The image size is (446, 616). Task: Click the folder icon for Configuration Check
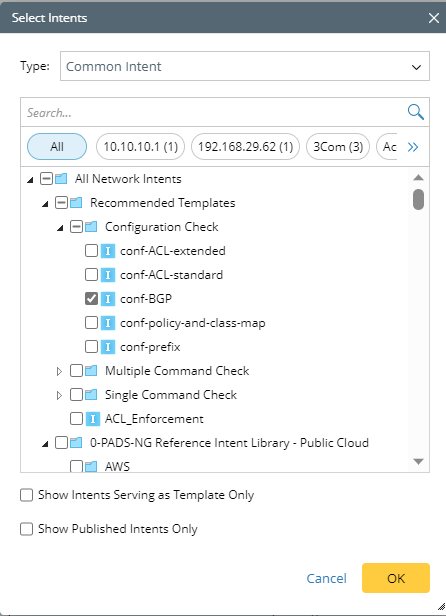91,227
